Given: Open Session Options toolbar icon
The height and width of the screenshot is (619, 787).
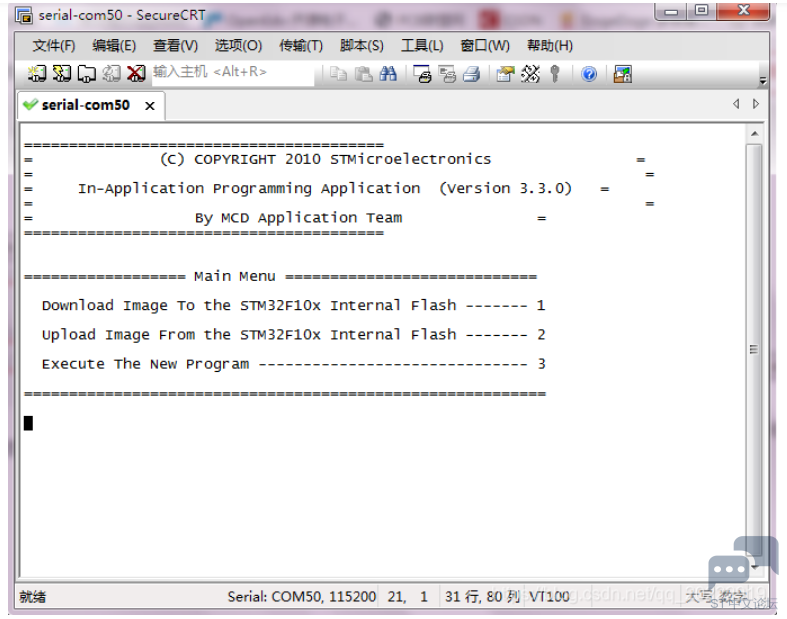Looking at the screenshot, I should pos(505,74).
